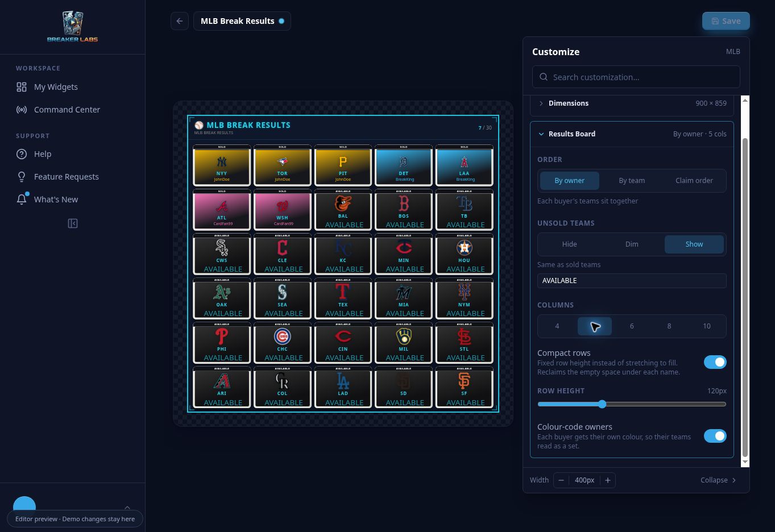This screenshot has height=532, width=775.
Task: Collapse the Customize panel
Action: 719,480
